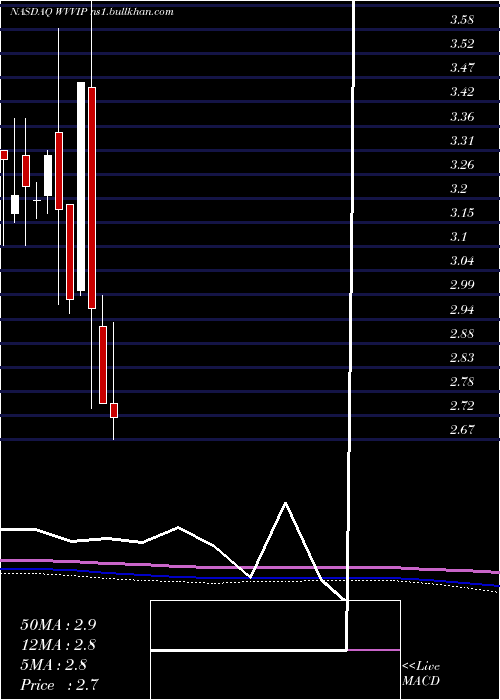Click the 2.78 price axis label
The width and height of the screenshot is (500, 700).
pos(462,382)
